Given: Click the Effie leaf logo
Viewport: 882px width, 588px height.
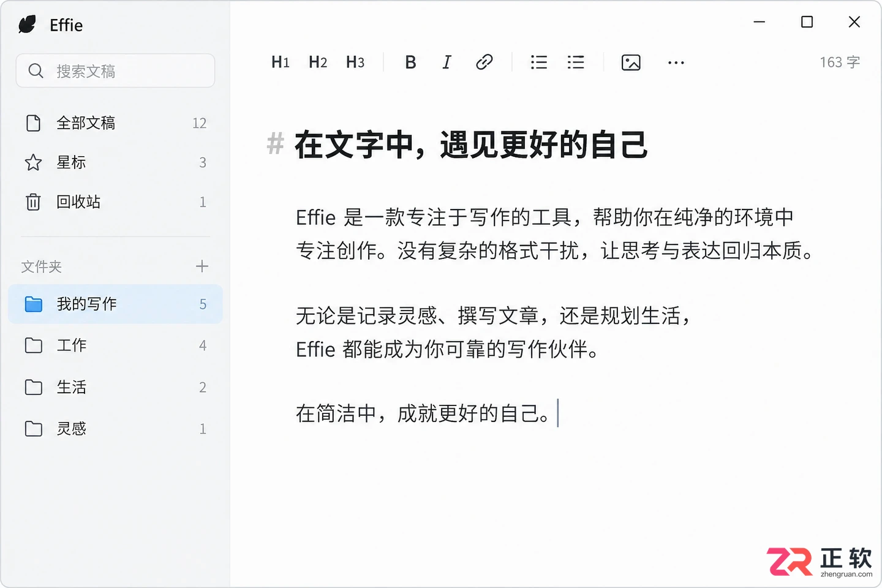Looking at the screenshot, I should coord(28,24).
